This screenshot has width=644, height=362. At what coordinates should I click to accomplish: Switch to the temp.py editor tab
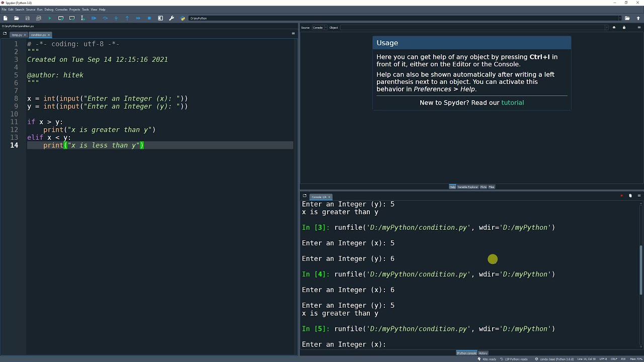[x=17, y=35]
